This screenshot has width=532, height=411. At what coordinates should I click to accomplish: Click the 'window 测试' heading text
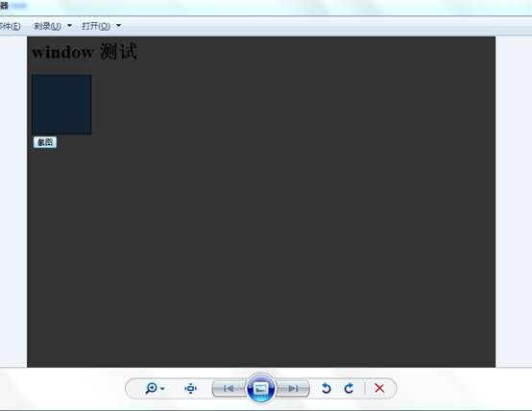pyautogui.click(x=85, y=52)
